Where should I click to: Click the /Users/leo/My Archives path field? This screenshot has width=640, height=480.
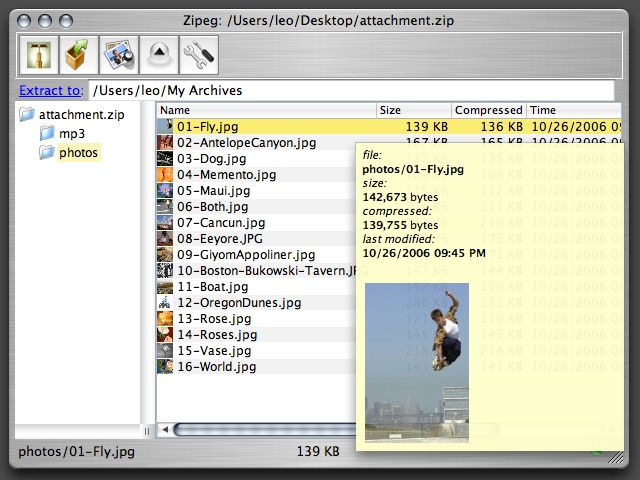(x=351, y=90)
